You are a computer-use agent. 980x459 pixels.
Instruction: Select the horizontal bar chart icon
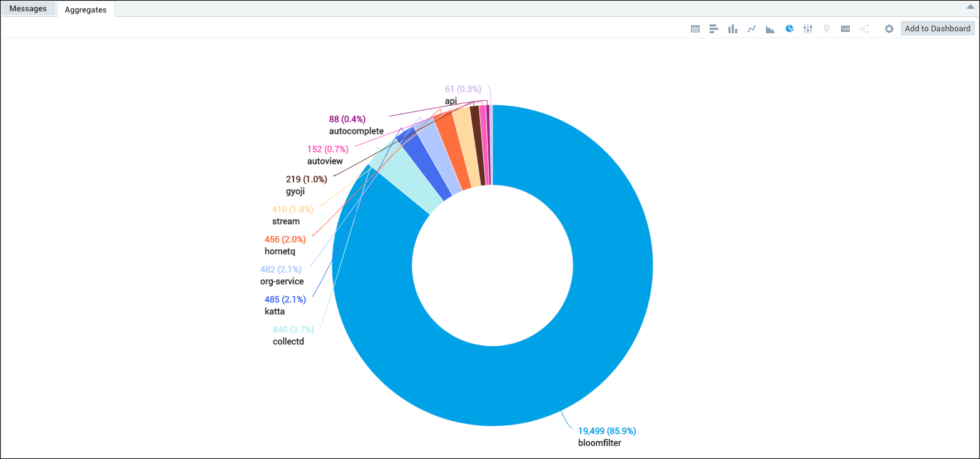pyautogui.click(x=713, y=29)
